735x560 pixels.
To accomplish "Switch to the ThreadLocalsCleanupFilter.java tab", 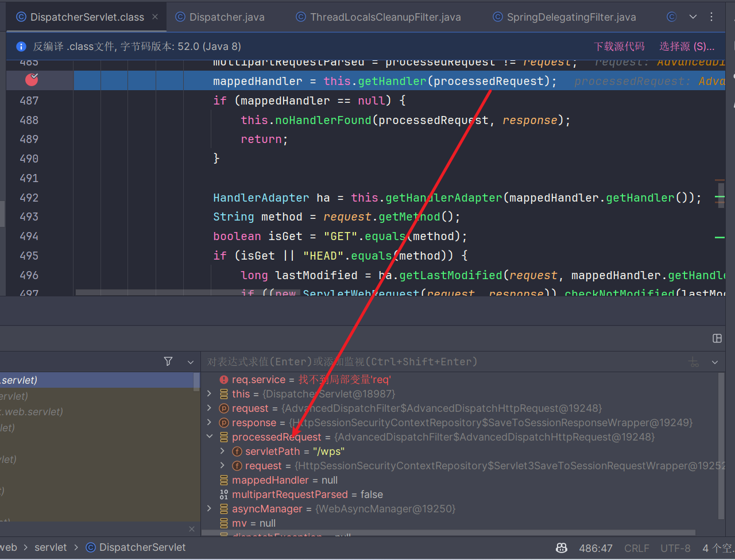I will [x=378, y=17].
